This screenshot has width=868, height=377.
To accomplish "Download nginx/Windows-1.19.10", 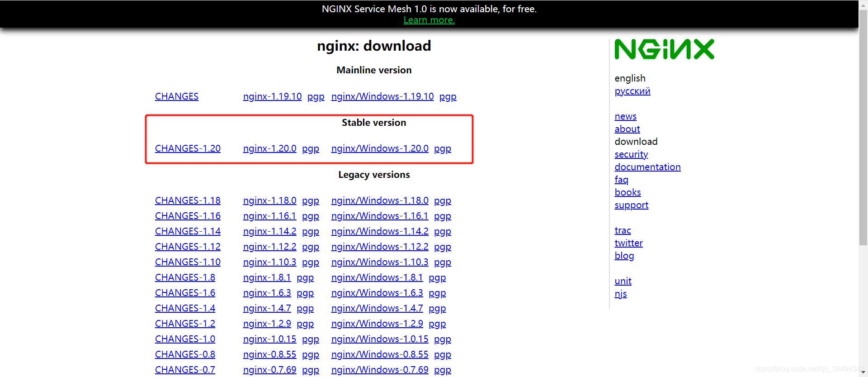I will point(382,96).
